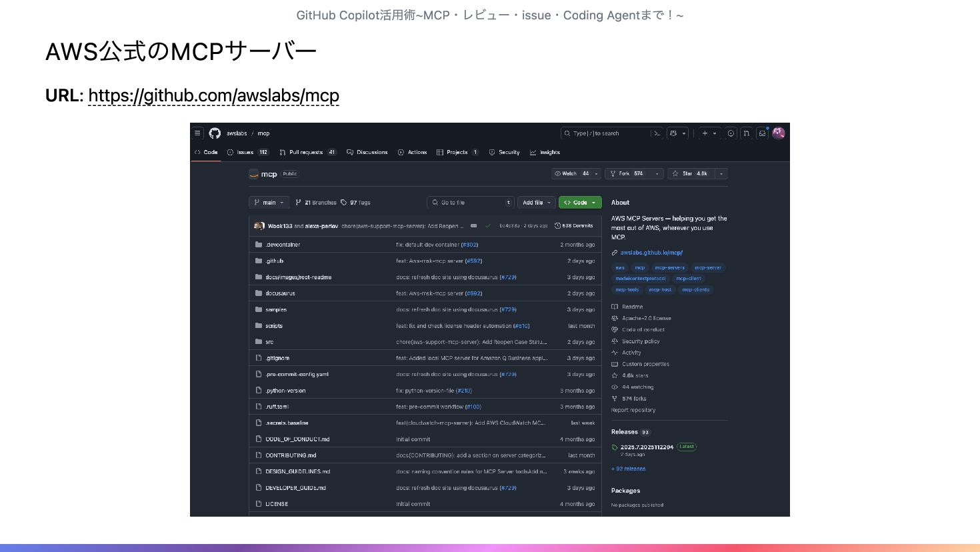This screenshot has height=552, width=980.
Task: Click the Report repository link
Action: [633, 410]
